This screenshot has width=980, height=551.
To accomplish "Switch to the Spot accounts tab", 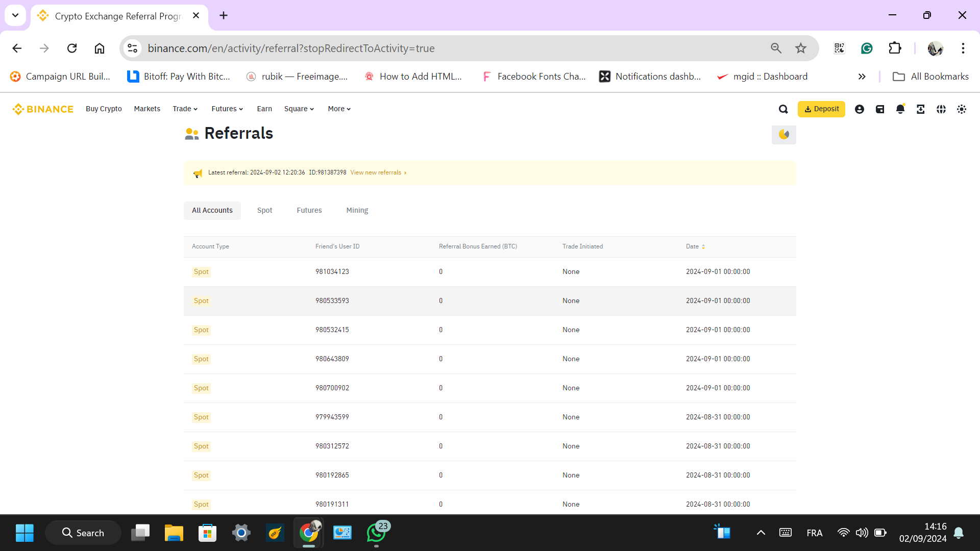I will pos(264,211).
